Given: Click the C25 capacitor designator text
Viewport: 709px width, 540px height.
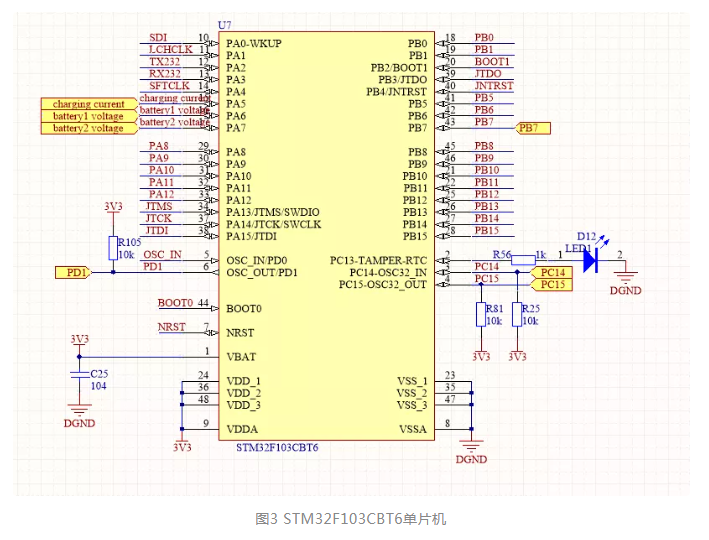Looking at the screenshot, I should pos(99,374).
